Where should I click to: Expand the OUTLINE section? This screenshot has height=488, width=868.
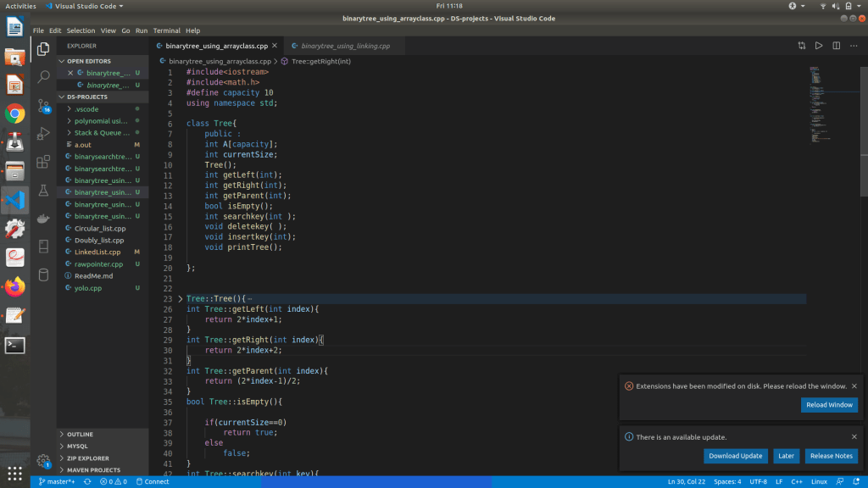click(x=80, y=434)
